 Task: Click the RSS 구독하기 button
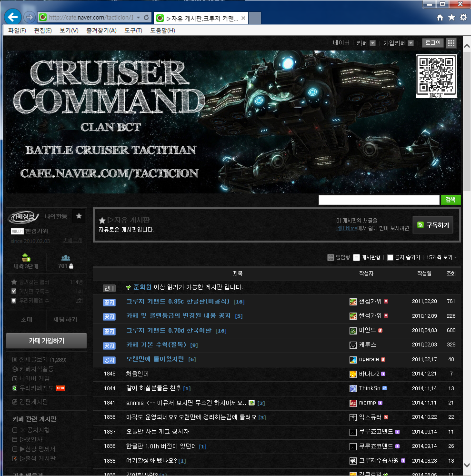pos(433,225)
